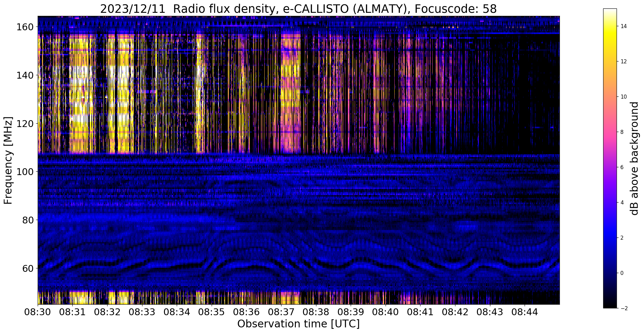This screenshot has height=333, width=644.
Task: Click the 08:31 time tick label
Action: click(x=73, y=312)
